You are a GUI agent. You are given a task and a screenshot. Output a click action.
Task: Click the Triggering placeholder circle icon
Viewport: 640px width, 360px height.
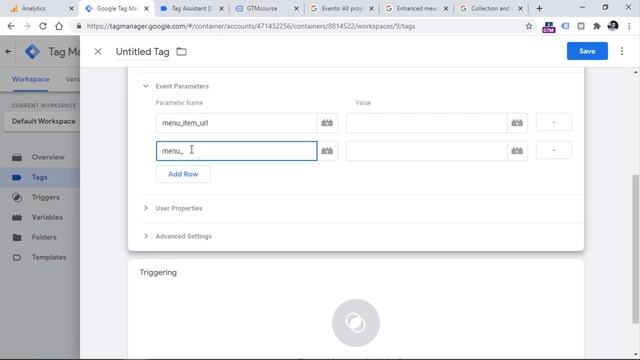[356, 323]
